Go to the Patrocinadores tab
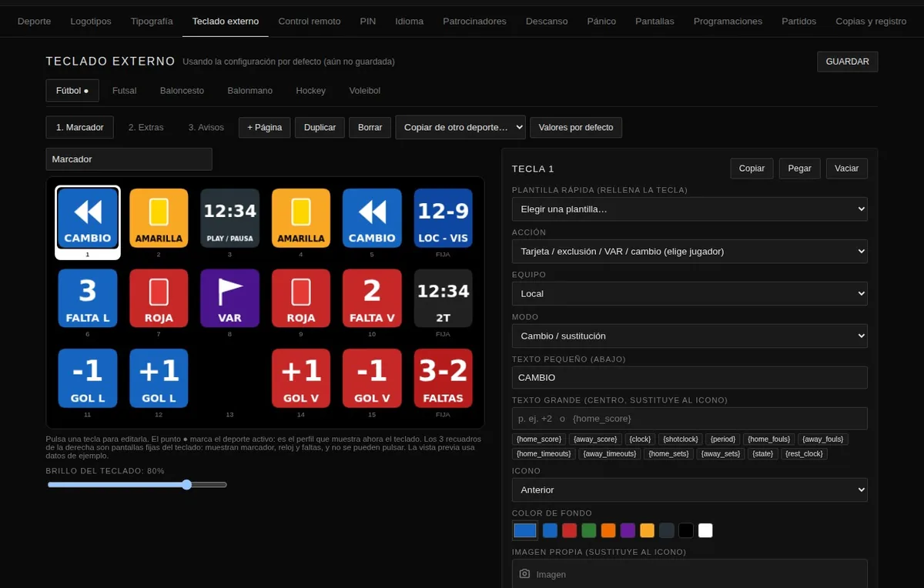 point(474,22)
